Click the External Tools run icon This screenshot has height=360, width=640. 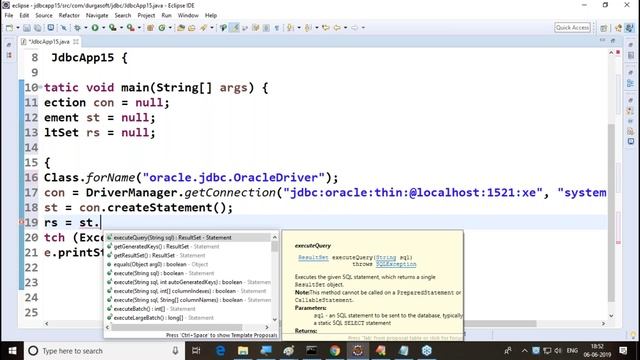(131, 28)
